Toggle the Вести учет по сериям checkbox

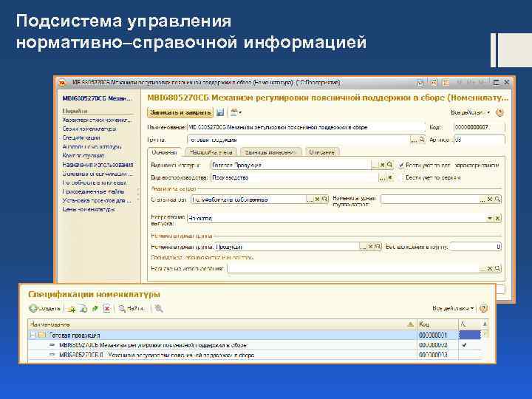click(402, 177)
